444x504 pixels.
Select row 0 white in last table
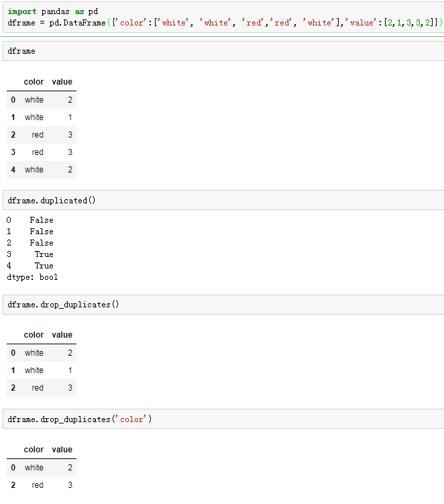42,468
